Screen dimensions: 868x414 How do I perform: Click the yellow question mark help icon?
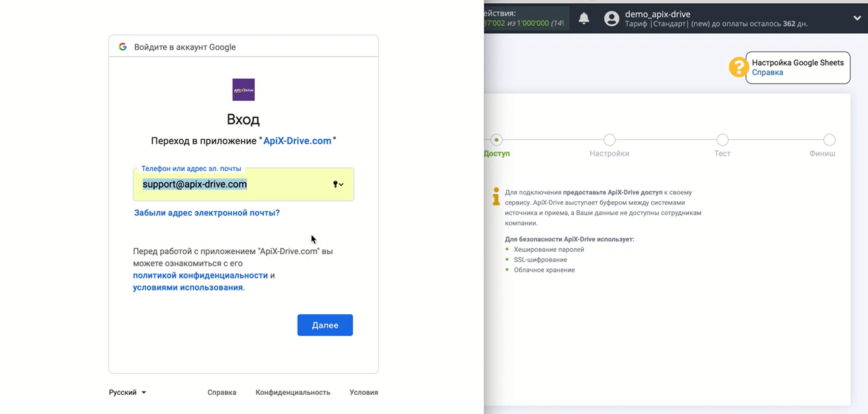(738, 67)
